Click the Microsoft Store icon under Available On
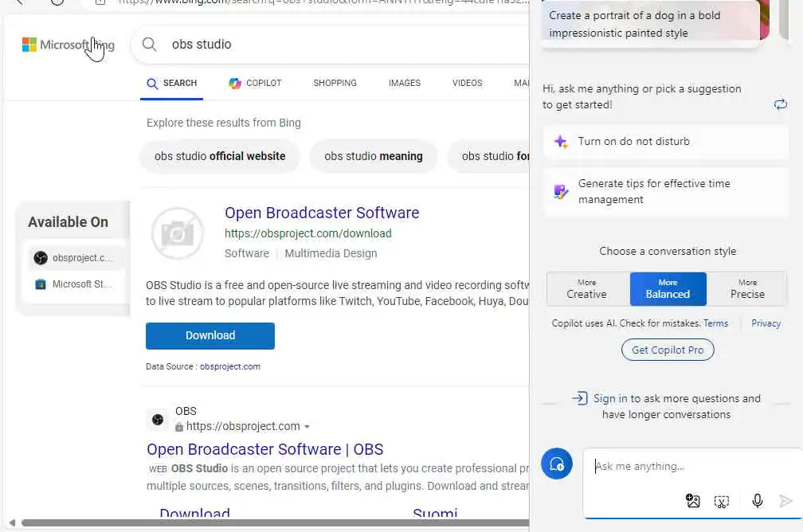The width and height of the screenshot is (803, 532). (41, 284)
